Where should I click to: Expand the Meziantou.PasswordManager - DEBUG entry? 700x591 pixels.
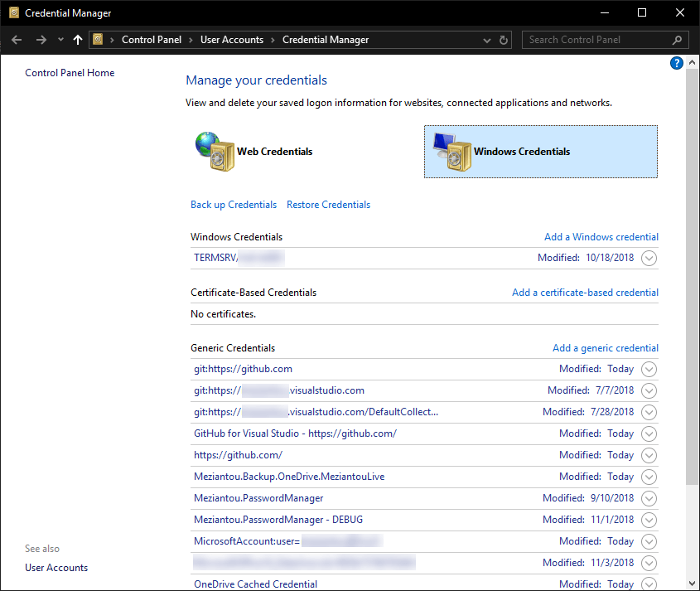[649, 520]
